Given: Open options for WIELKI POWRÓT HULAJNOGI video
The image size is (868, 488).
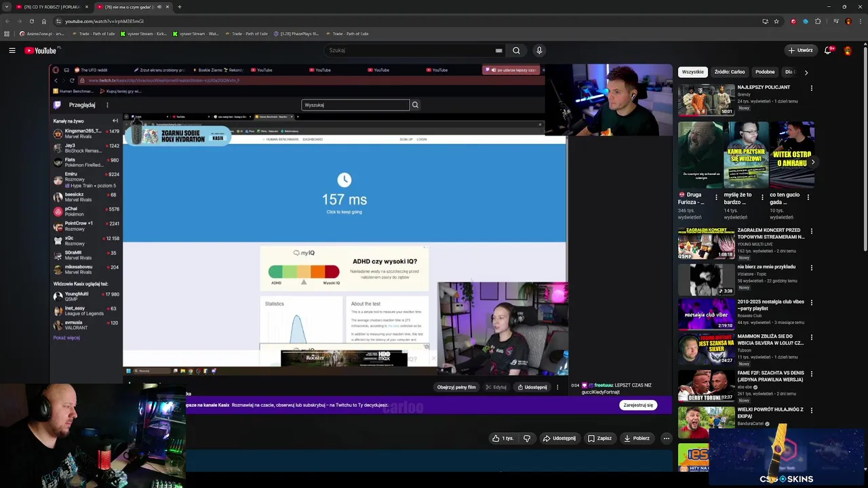Looking at the screenshot, I should point(811,410).
